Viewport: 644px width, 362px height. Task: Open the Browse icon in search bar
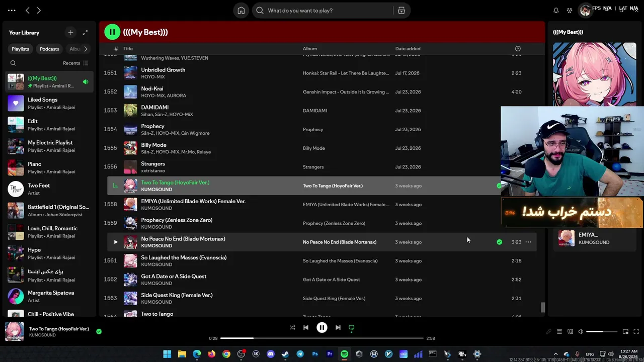(401, 11)
